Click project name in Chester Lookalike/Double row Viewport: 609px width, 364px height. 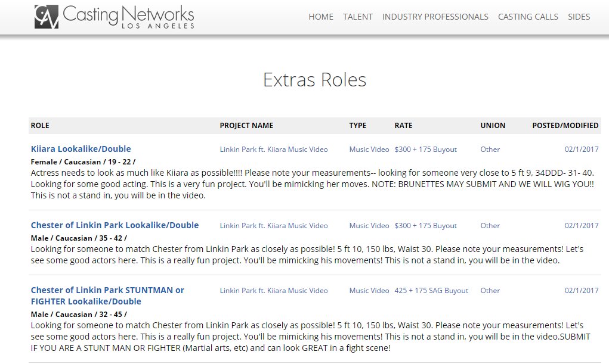click(x=274, y=226)
